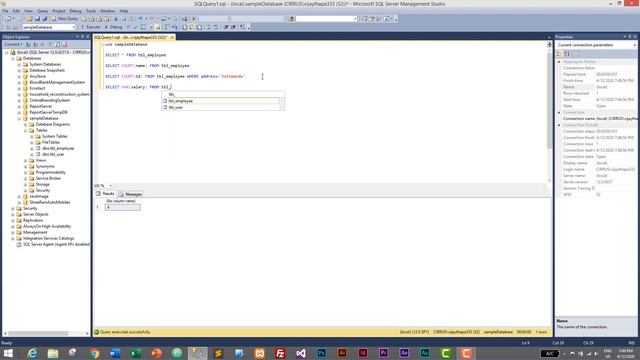Viewport: 640px width, 360px height.
Task: Open the Query menu
Action: 42,11
